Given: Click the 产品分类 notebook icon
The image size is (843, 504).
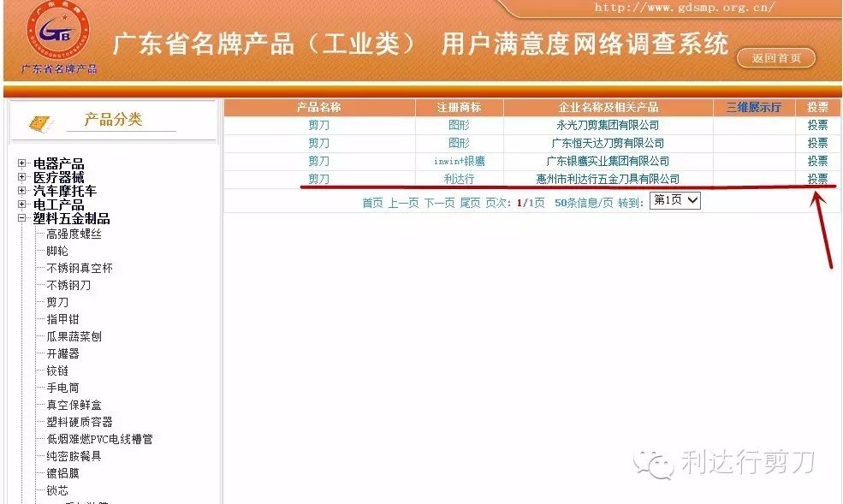Looking at the screenshot, I should [x=41, y=123].
